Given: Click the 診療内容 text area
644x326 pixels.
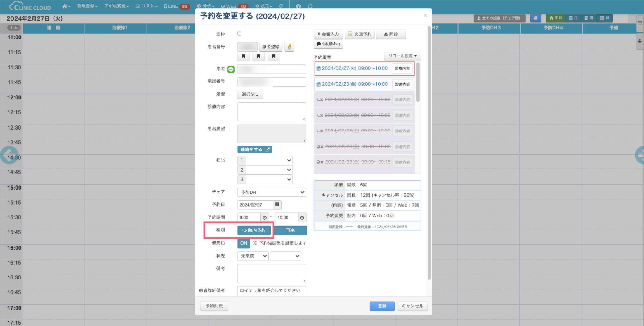Looking at the screenshot, I should [271, 111].
